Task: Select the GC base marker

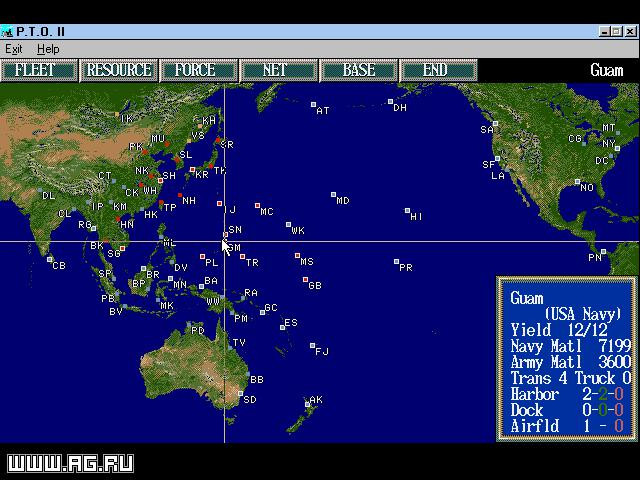Action: point(262,312)
